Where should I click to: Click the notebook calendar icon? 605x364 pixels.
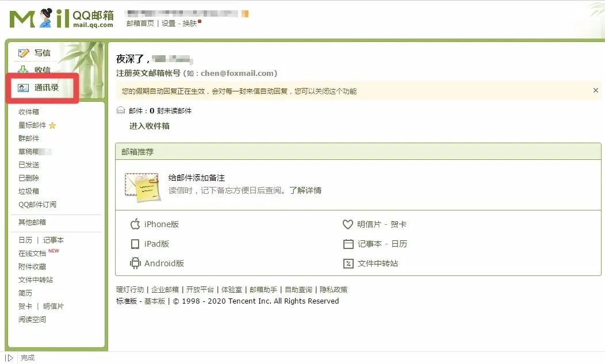pos(348,244)
